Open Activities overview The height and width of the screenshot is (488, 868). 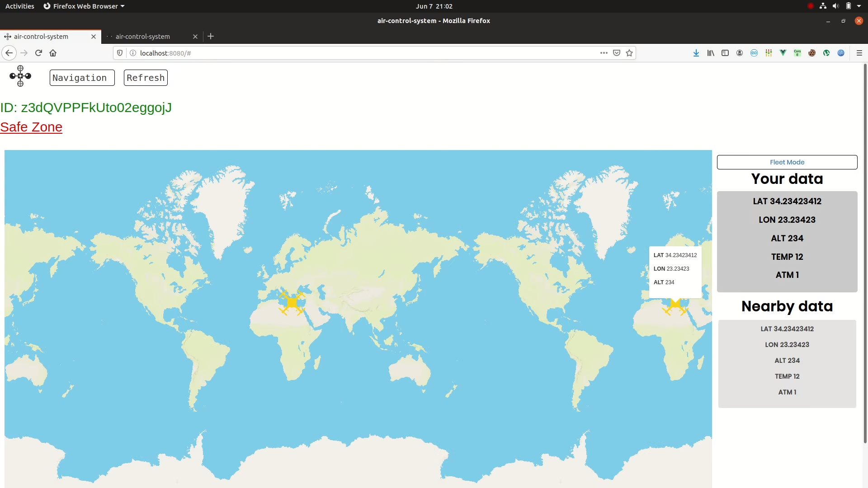[19, 6]
